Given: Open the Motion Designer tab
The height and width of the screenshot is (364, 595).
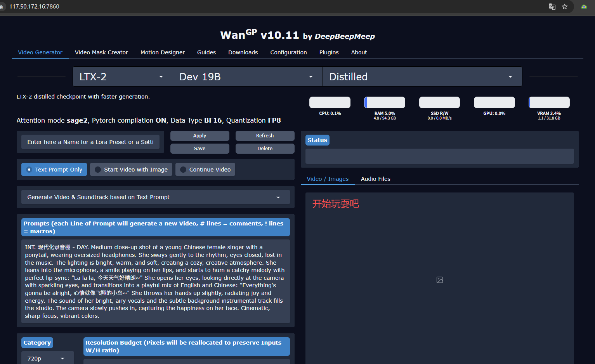Looking at the screenshot, I should coord(163,52).
